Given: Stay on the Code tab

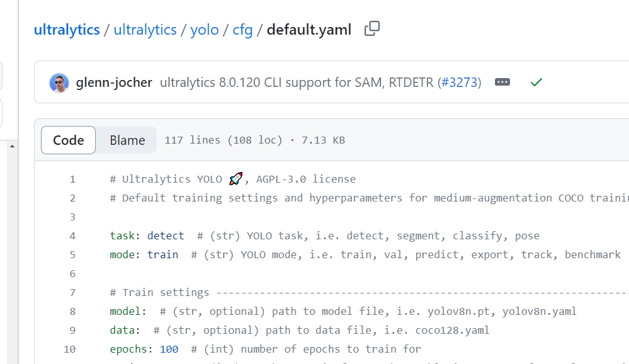Looking at the screenshot, I should click(x=68, y=140).
